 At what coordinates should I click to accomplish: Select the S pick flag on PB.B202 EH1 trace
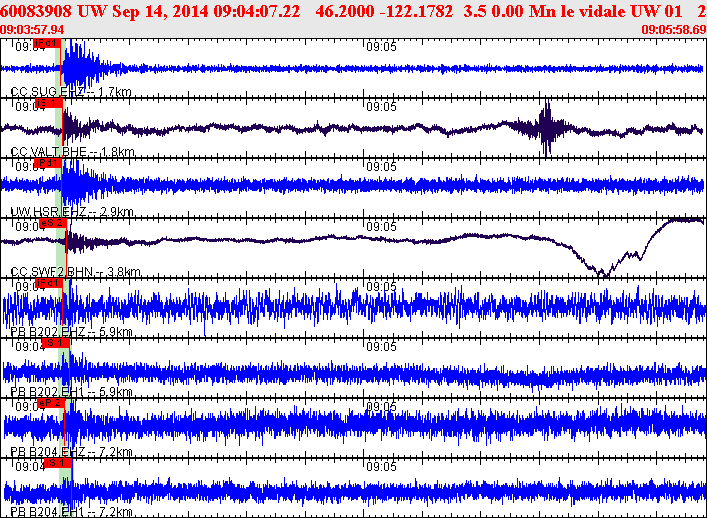pos(56,343)
